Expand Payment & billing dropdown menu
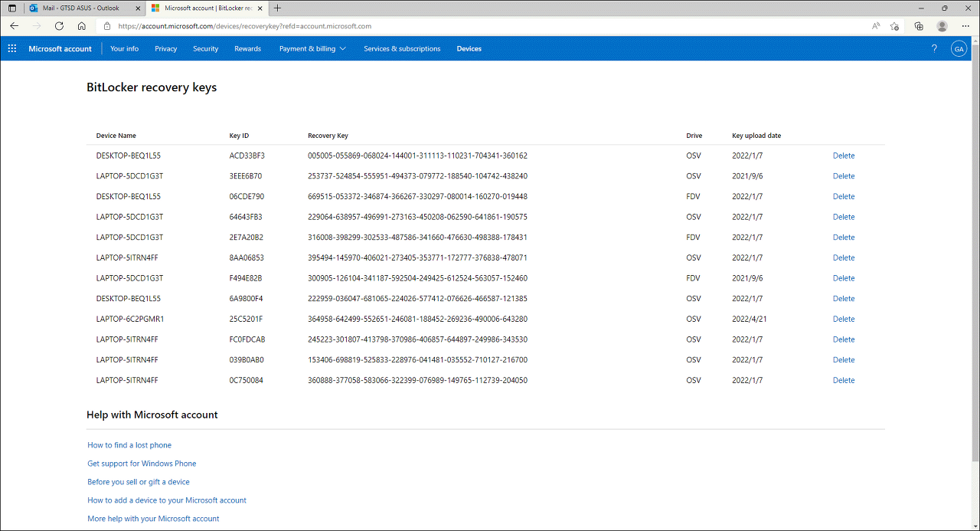Screen dimensions: 980x531 pyautogui.click(x=312, y=48)
